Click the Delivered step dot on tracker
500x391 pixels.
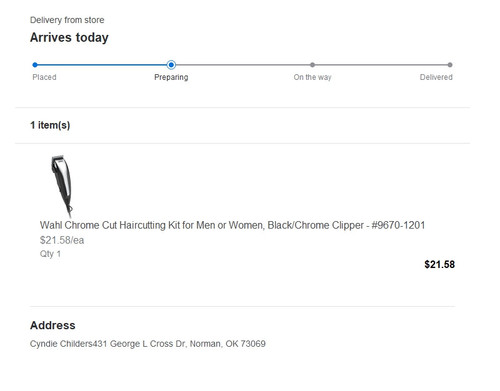[x=450, y=65]
